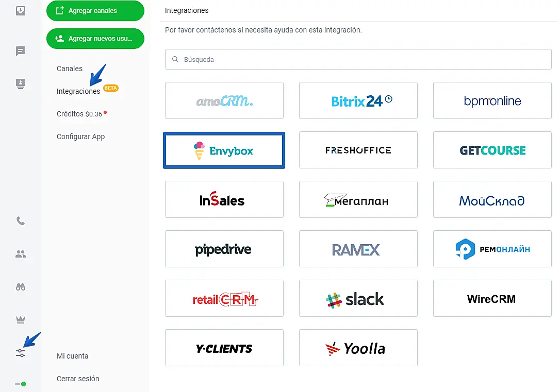Image resolution: width=560 pixels, height=392 pixels.
Task: Click the Agregar canales button
Action: (x=95, y=11)
